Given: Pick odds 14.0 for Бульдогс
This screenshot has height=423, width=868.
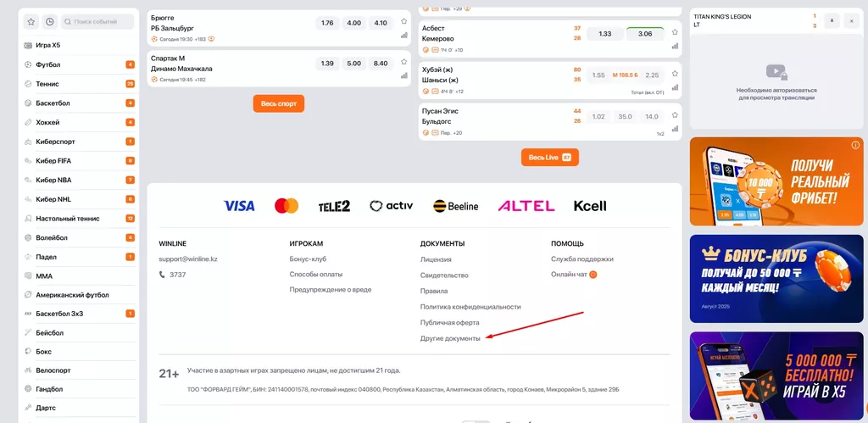Looking at the screenshot, I should coord(652,117).
